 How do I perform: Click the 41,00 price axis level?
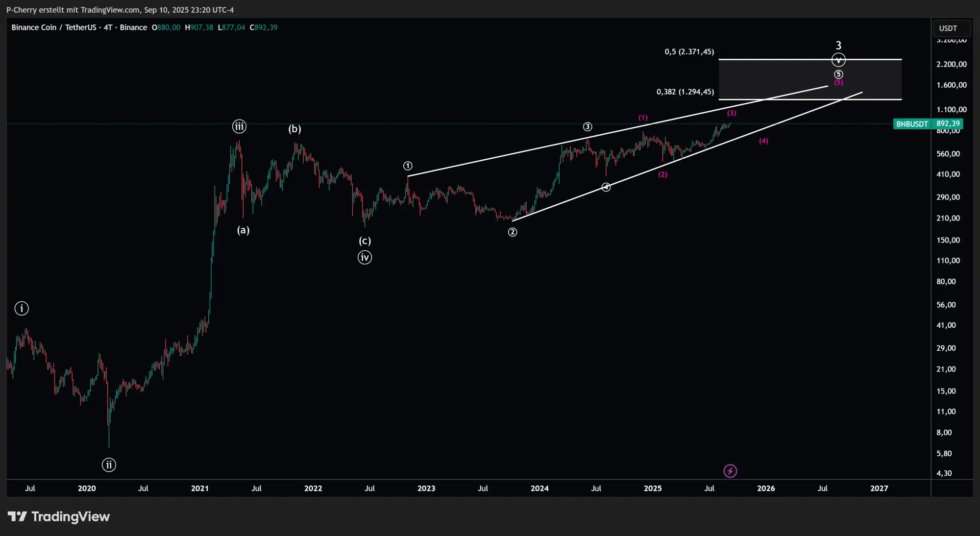click(946, 325)
